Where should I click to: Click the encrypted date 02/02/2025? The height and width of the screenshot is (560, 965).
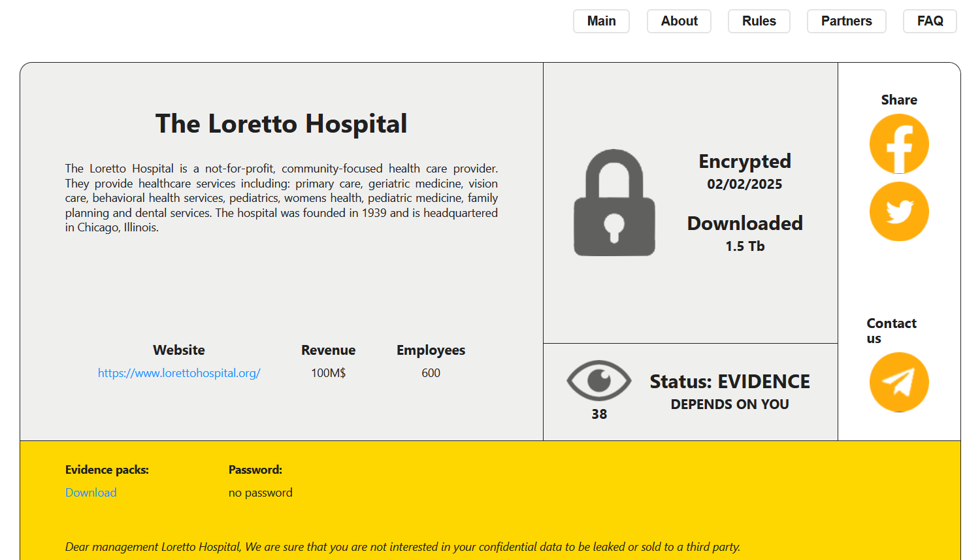(x=744, y=184)
